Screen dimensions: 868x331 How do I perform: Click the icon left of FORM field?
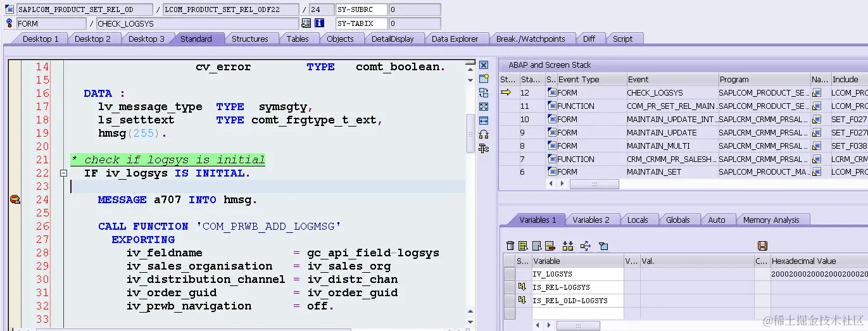[x=9, y=23]
